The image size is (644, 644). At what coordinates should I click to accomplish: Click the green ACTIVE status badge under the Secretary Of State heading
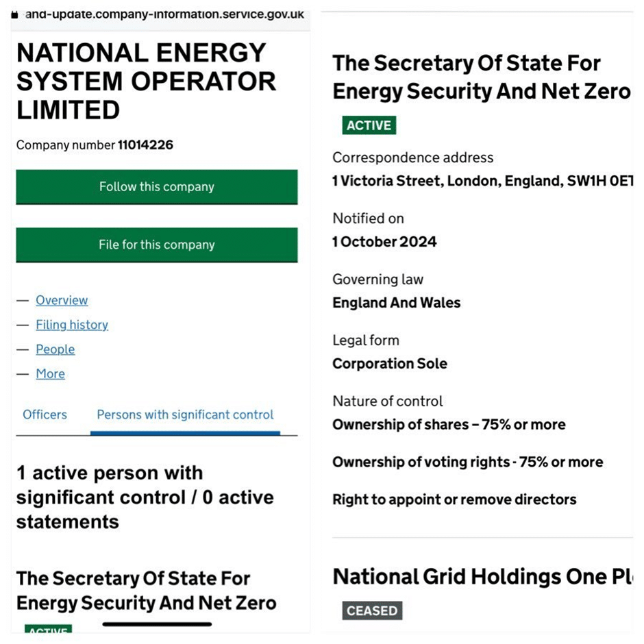369,125
